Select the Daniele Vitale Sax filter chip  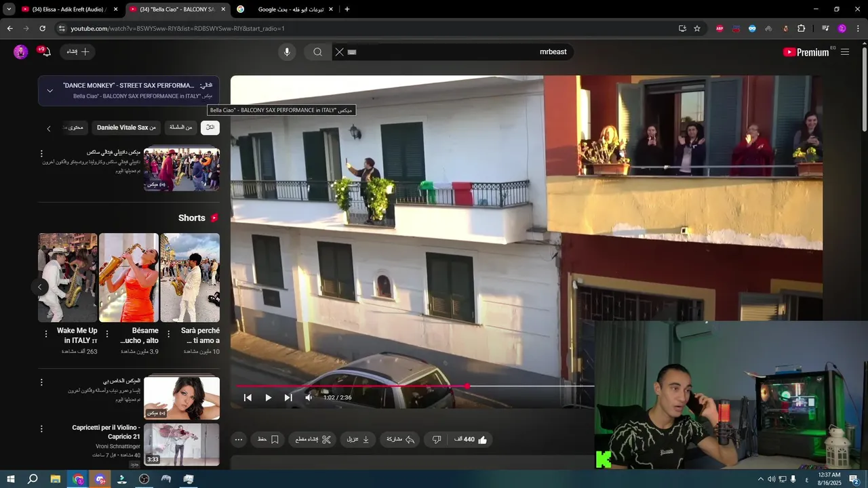(x=126, y=127)
